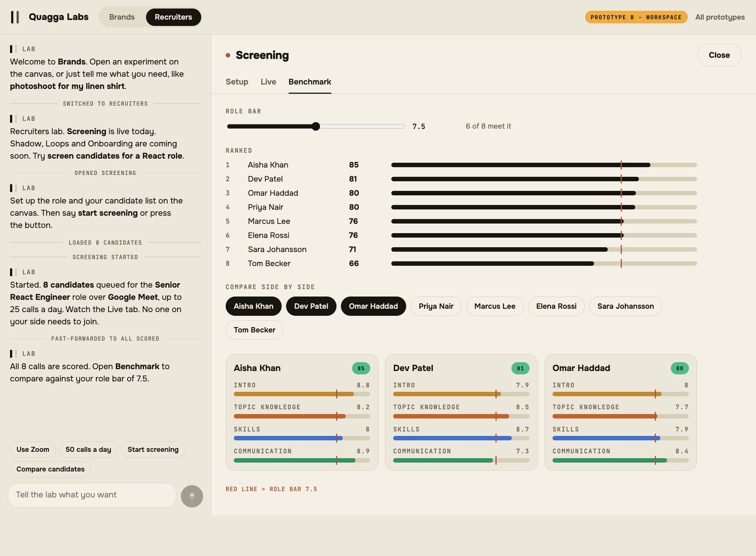Select Aisha Khan in the ranked list
This screenshot has height=556, width=756.
(268, 165)
